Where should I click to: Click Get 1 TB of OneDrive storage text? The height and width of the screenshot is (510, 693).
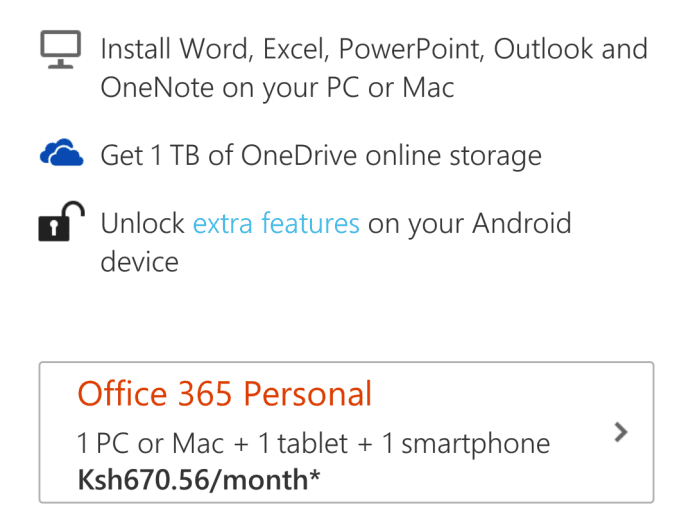pos(321,156)
